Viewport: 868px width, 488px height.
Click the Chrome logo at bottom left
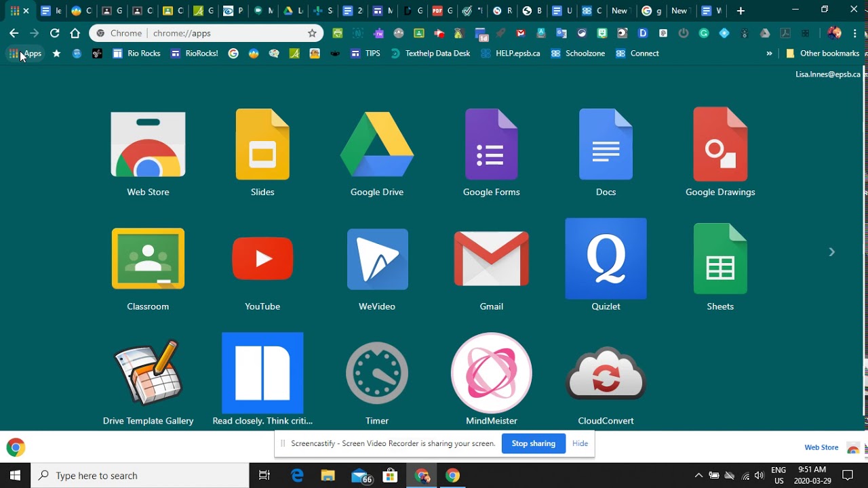[x=16, y=447]
